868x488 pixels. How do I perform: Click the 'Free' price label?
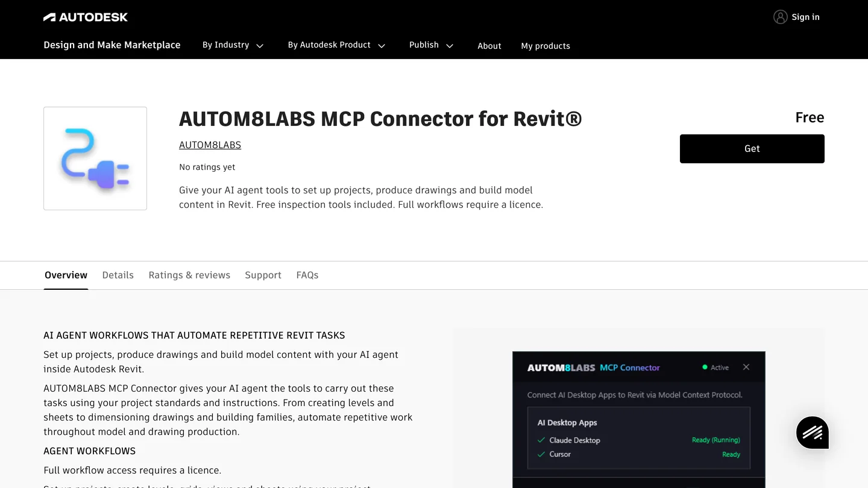[x=810, y=117]
